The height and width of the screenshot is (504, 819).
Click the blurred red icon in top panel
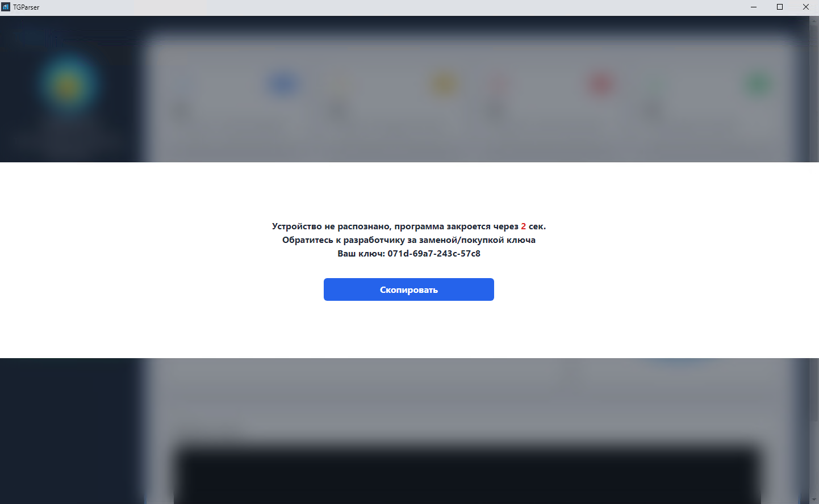click(x=601, y=84)
